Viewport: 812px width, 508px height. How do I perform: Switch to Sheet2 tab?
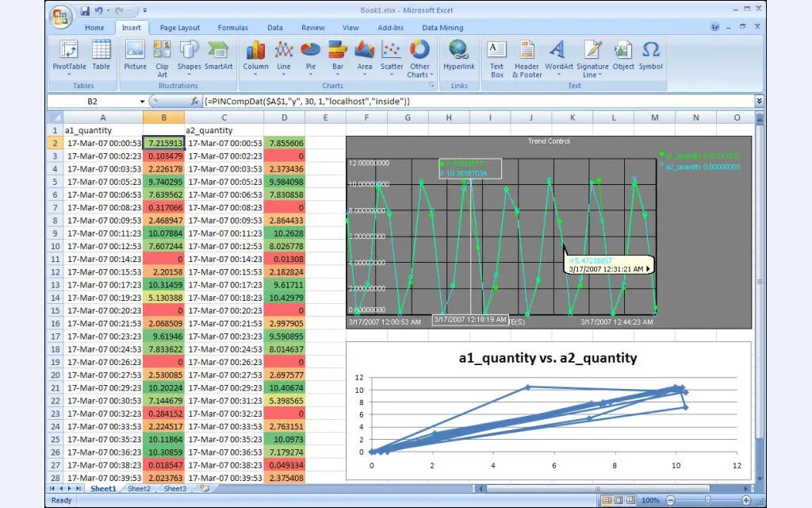[x=139, y=488]
